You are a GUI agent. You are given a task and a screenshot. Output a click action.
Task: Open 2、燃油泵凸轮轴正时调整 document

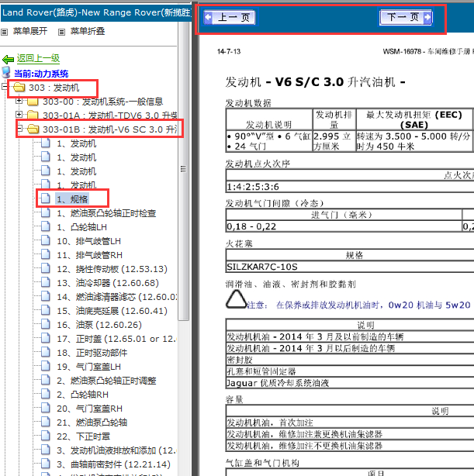click(106, 381)
